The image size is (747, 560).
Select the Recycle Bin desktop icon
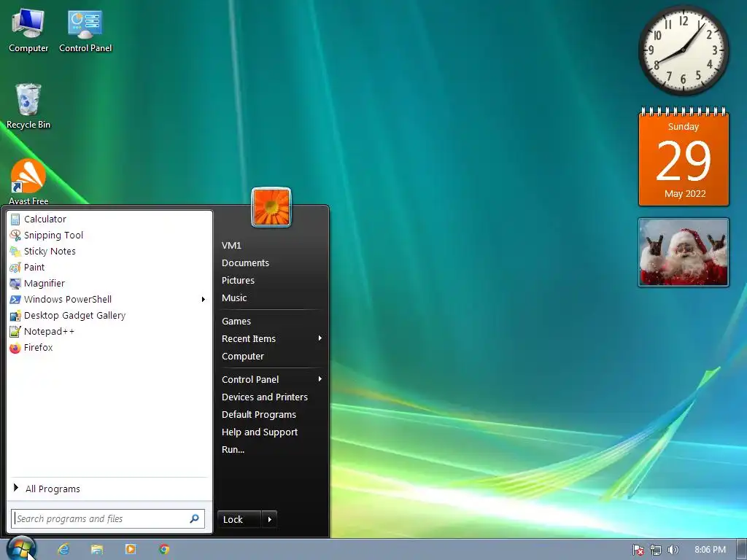tap(28, 106)
